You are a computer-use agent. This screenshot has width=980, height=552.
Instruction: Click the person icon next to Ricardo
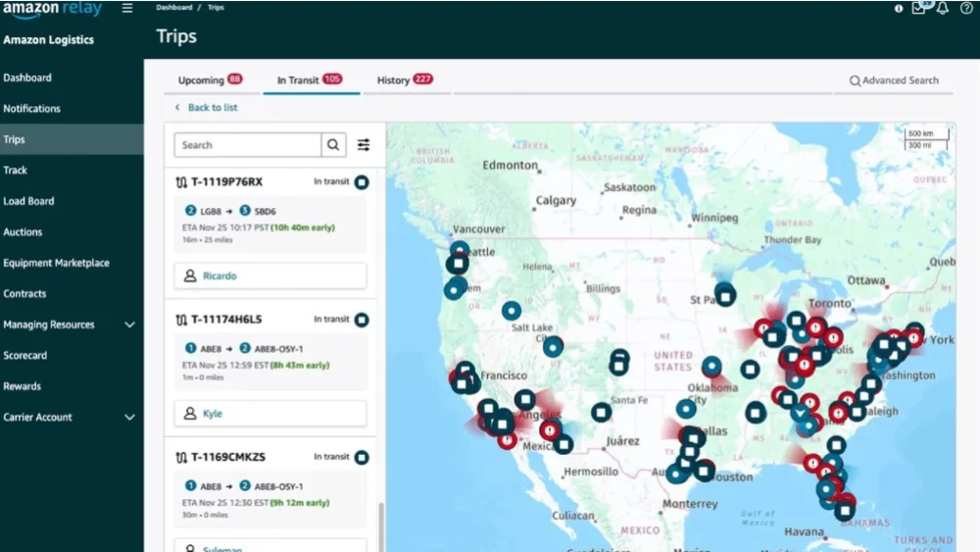(x=190, y=276)
